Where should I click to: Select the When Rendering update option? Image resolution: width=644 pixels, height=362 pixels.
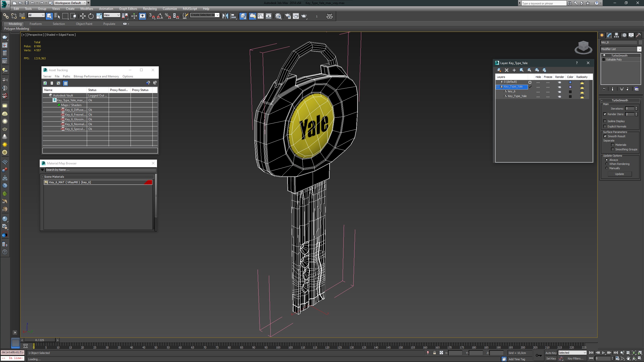click(607, 164)
